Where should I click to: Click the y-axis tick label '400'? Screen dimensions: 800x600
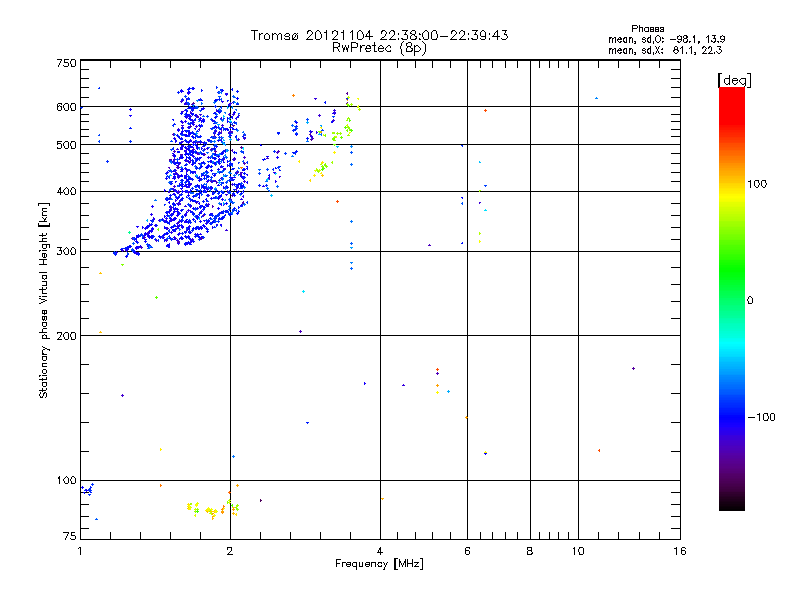tap(66, 191)
